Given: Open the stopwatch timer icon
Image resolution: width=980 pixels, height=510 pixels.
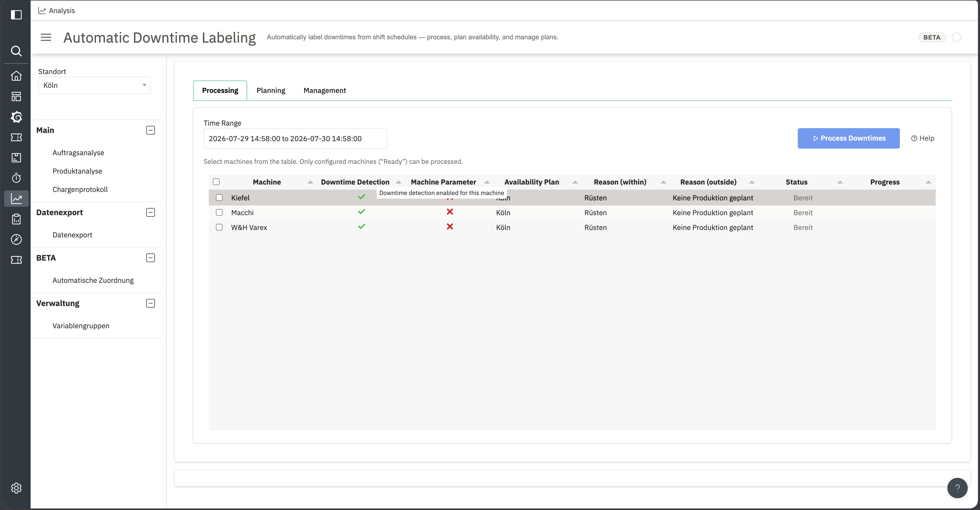Looking at the screenshot, I should (16, 178).
